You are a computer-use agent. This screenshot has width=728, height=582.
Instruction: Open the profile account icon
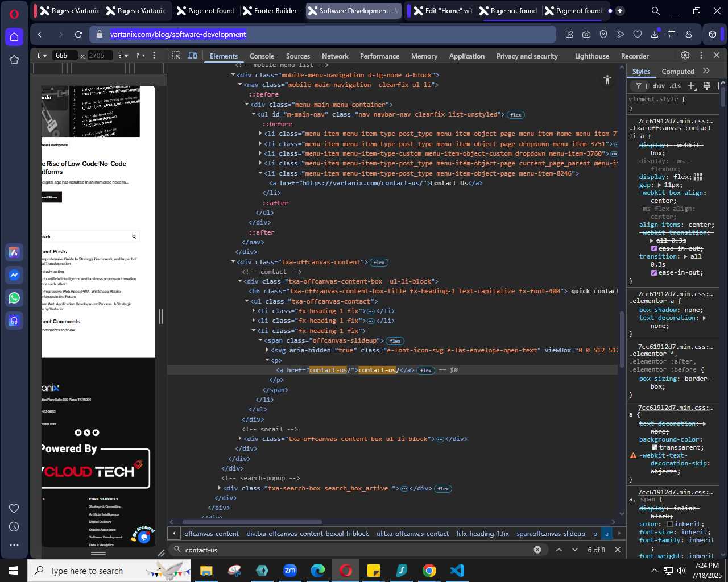tap(689, 35)
